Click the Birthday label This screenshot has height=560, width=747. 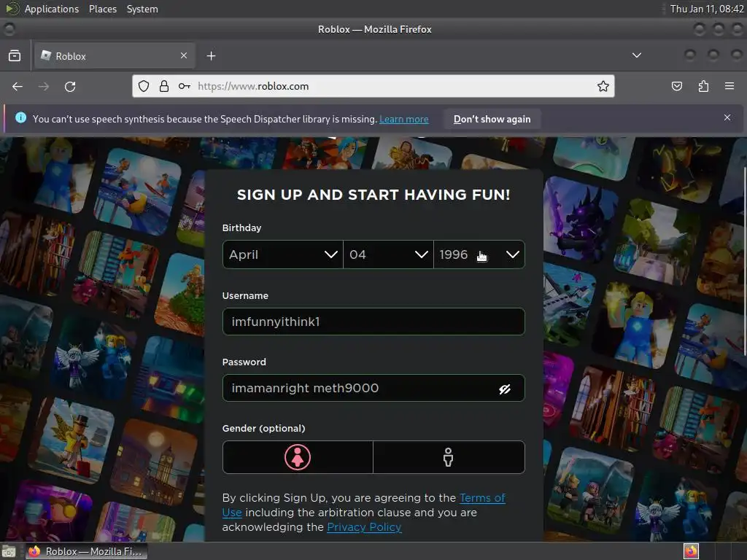coord(241,227)
